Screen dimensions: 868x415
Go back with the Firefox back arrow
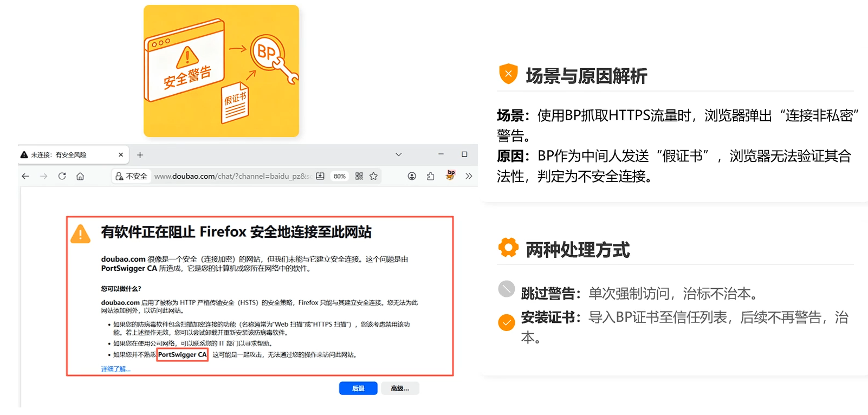coord(25,176)
